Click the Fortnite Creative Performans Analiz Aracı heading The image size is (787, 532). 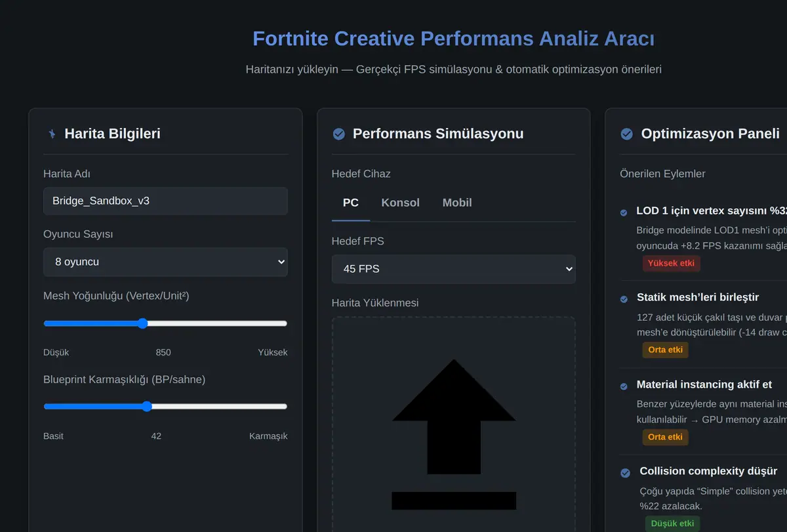coord(454,39)
